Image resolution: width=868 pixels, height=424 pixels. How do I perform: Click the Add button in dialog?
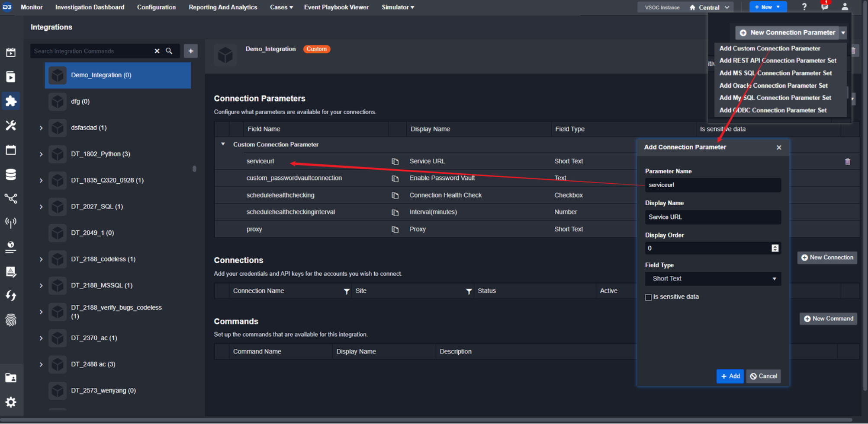pyautogui.click(x=730, y=376)
